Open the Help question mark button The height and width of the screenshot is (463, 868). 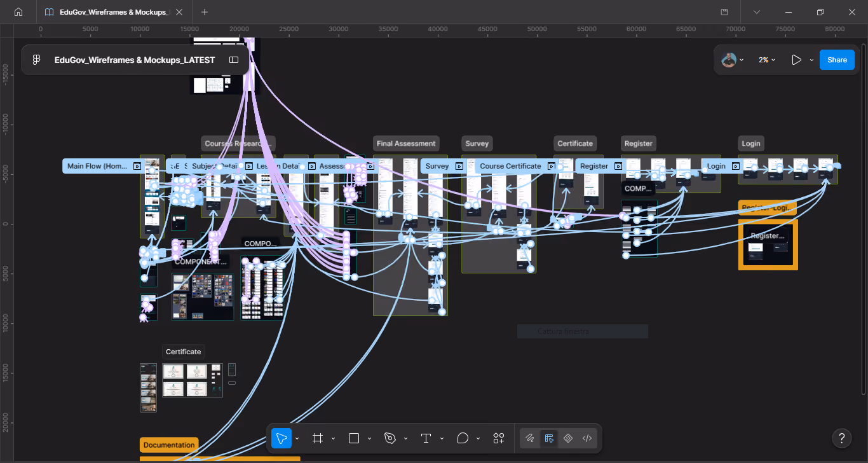[842, 438]
